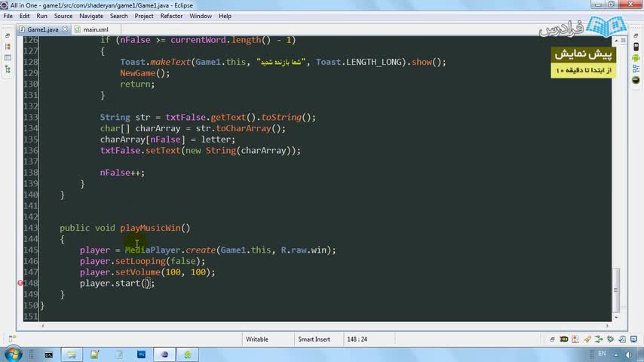Click playMusicWin method name on line 143
The width and height of the screenshot is (644, 362).
pyautogui.click(x=150, y=228)
